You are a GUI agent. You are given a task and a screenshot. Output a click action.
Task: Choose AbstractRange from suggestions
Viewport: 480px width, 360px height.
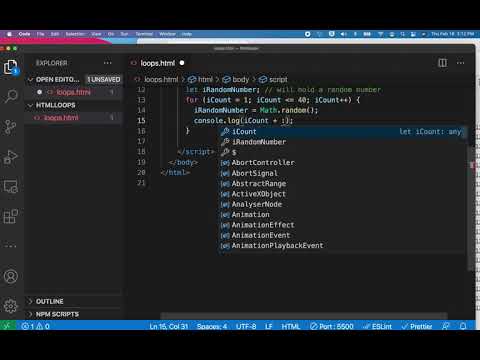pos(342,183)
